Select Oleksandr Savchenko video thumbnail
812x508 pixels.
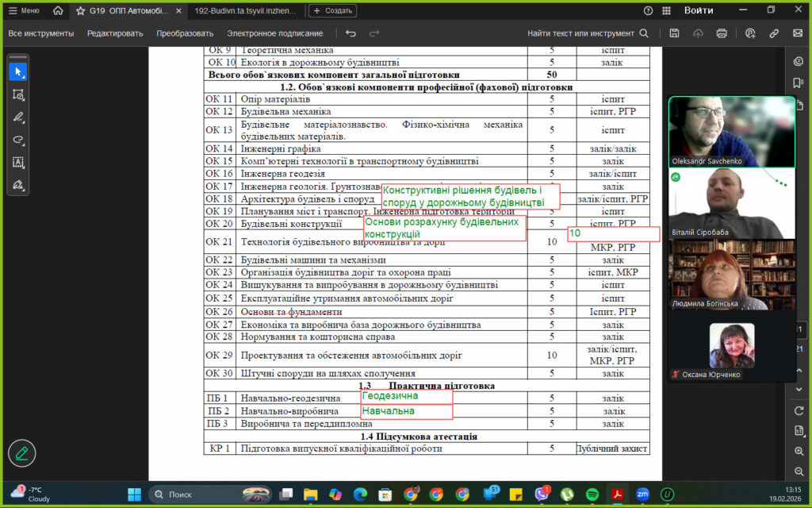(731, 131)
